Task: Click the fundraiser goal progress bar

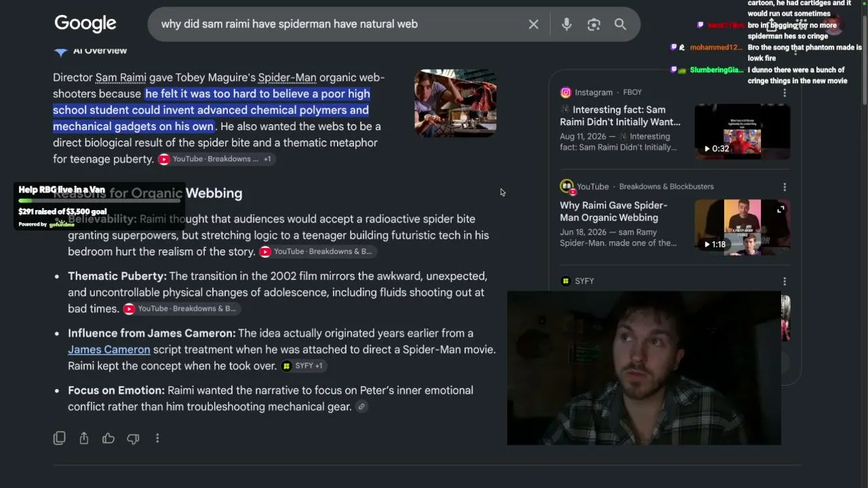Action: click(x=100, y=201)
